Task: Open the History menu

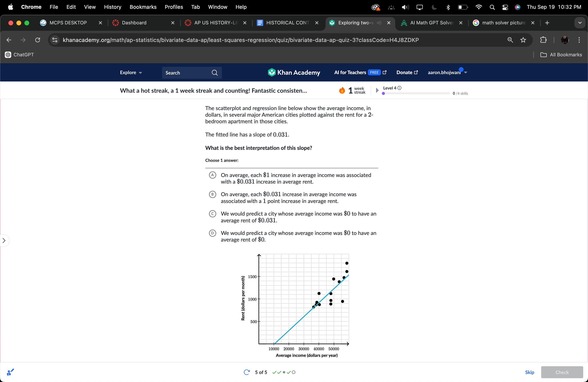Action: point(113,7)
